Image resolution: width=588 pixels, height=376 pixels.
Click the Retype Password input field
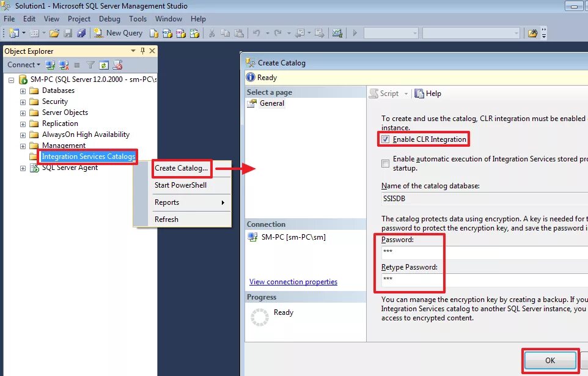[x=485, y=280]
